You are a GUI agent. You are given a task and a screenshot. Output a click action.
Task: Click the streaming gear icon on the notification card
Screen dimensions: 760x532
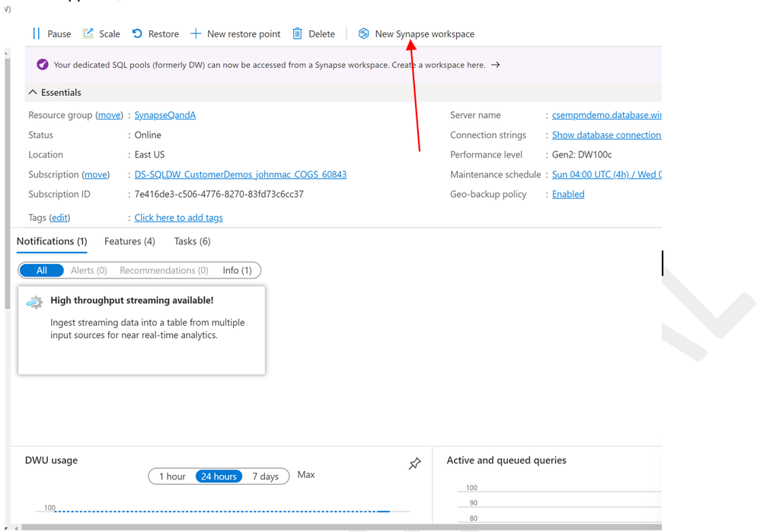point(34,302)
